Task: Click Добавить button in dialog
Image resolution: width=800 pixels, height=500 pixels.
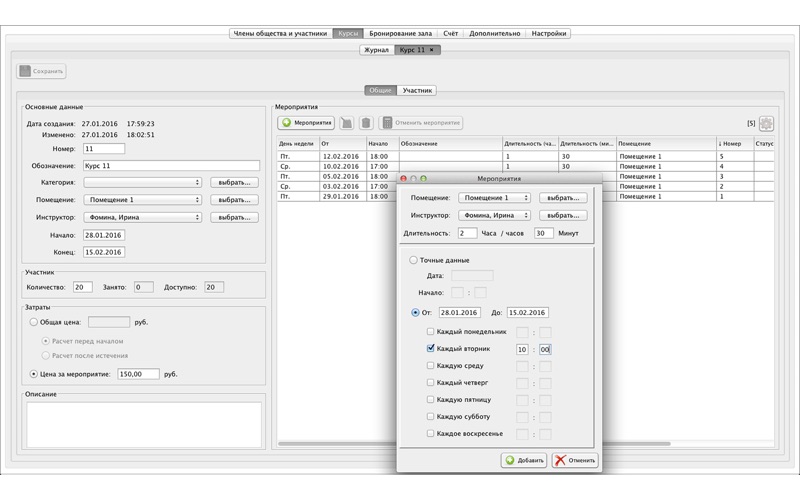Action: [x=524, y=460]
